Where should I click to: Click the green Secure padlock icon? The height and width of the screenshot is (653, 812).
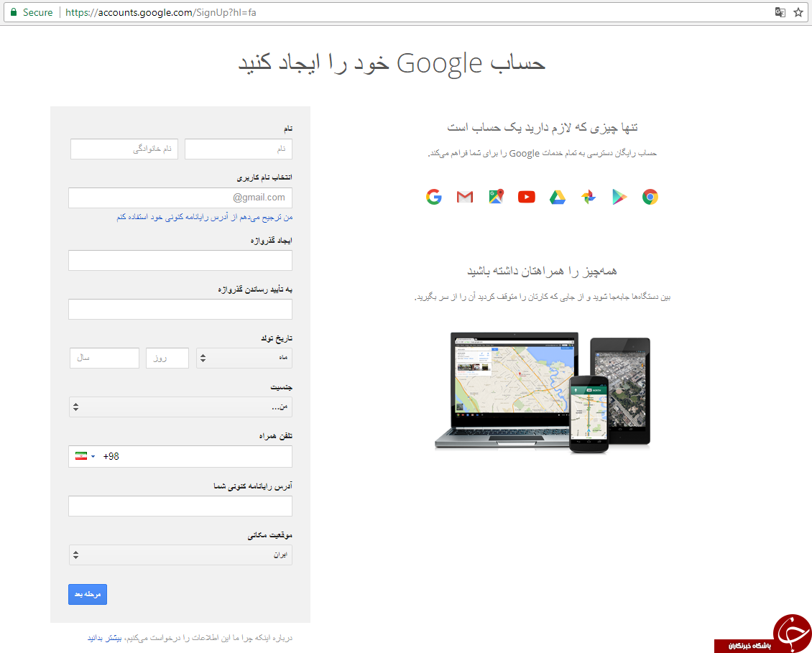(x=14, y=12)
